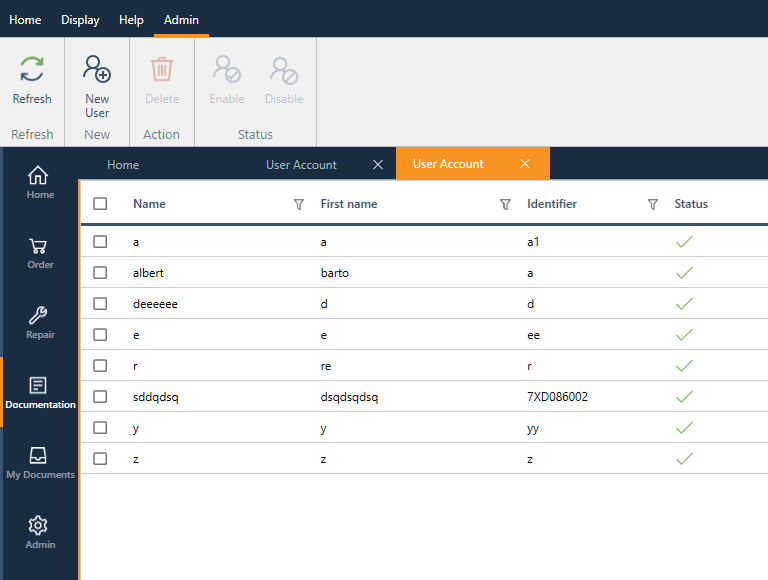Image resolution: width=768 pixels, height=580 pixels.
Task: Click the Disable user status icon
Action: pos(284,70)
